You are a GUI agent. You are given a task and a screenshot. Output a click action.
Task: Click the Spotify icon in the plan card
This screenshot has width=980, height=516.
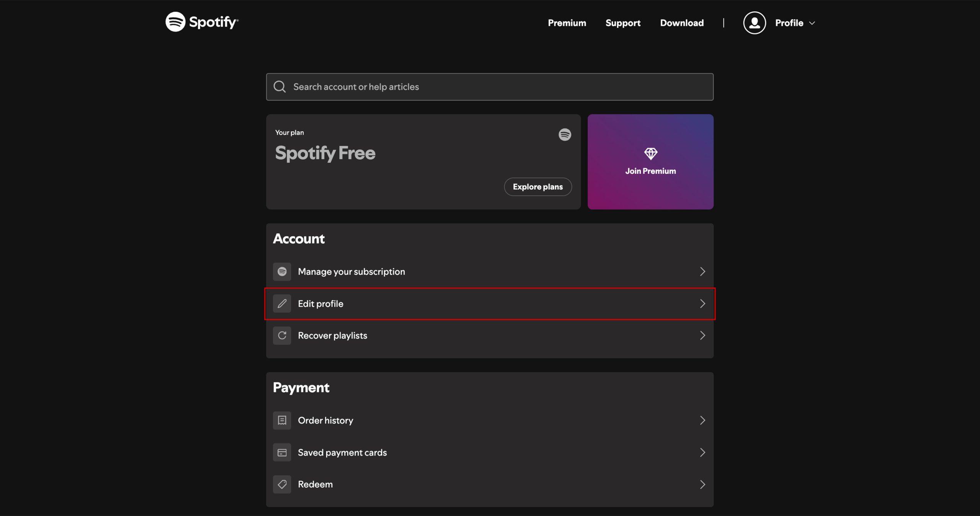coord(565,134)
